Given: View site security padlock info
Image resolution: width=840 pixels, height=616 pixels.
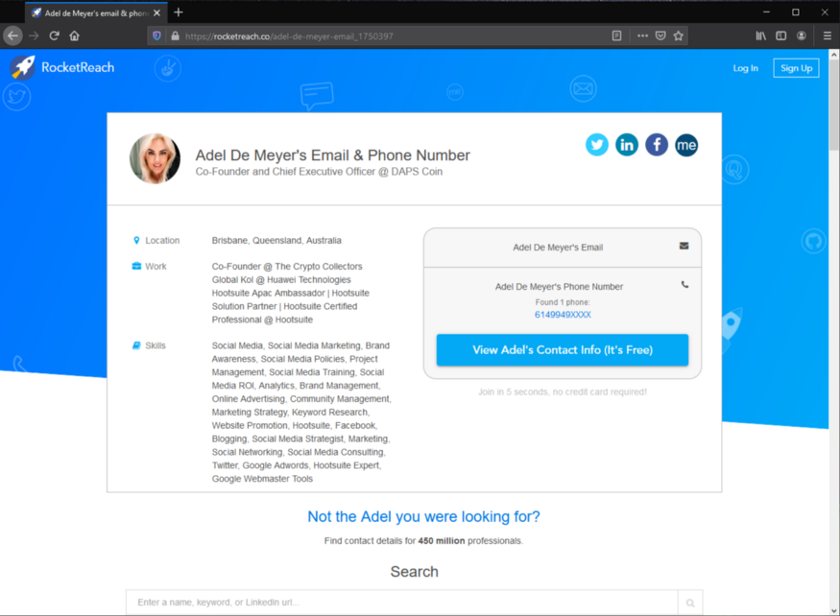Looking at the screenshot, I should pyautogui.click(x=175, y=36).
